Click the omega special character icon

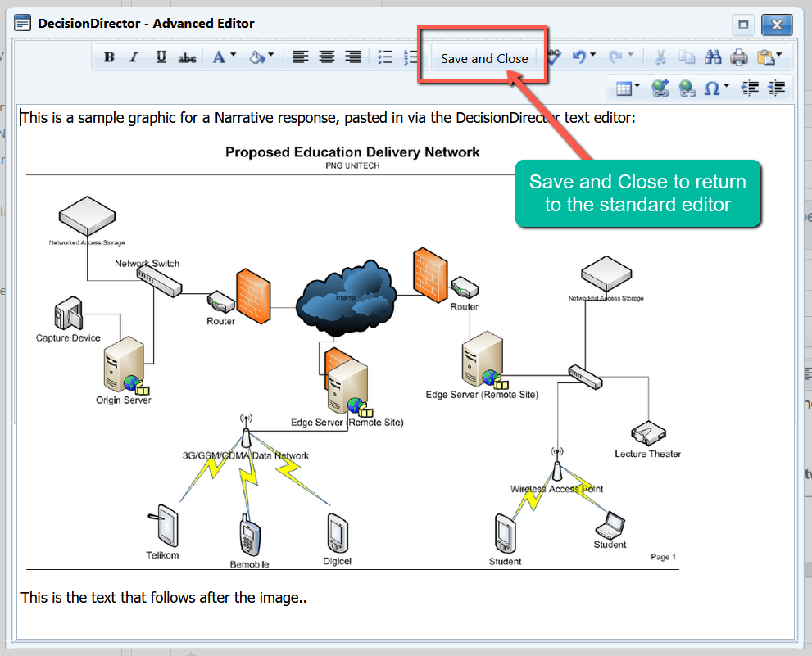click(x=712, y=88)
